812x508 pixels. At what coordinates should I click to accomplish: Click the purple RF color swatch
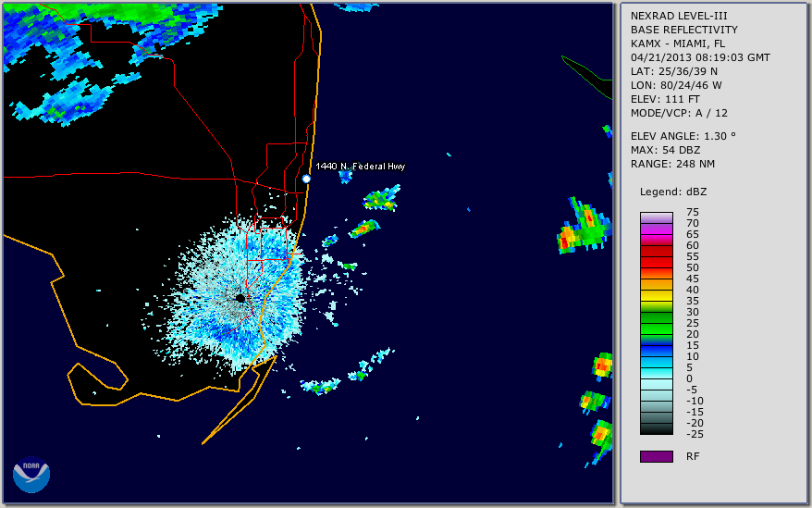tap(657, 456)
